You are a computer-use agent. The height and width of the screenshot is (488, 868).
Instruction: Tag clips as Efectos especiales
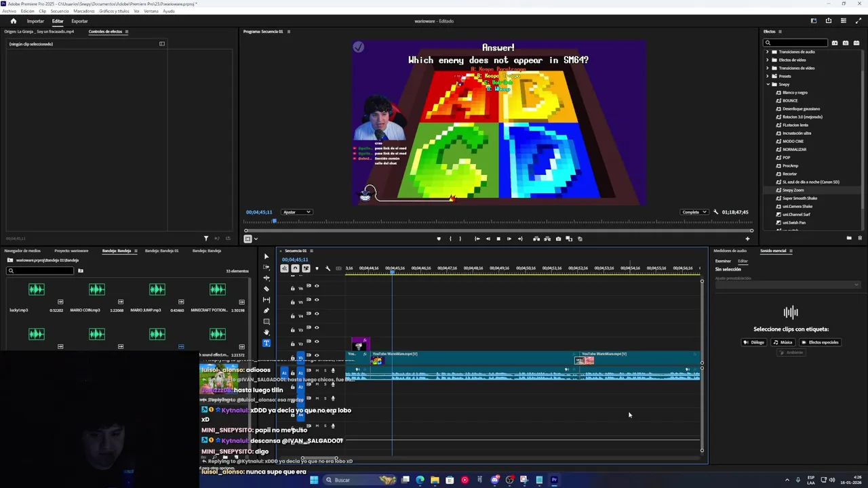(x=821, y=342)
